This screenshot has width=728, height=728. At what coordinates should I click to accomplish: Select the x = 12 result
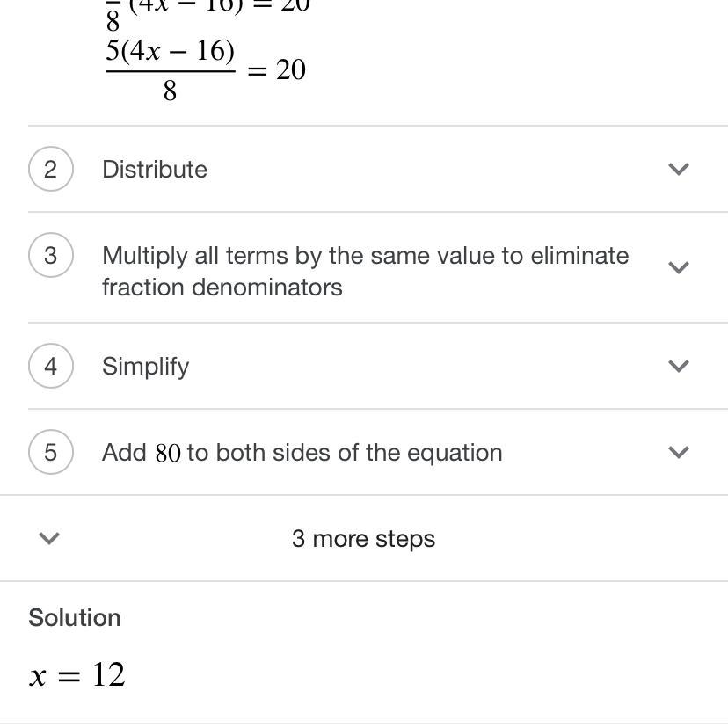point(77,675)
